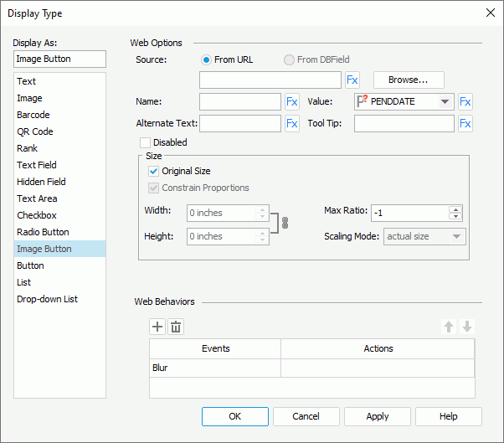
Task: Open the Scaling Mode dropdown
Action: click(456, 237)
